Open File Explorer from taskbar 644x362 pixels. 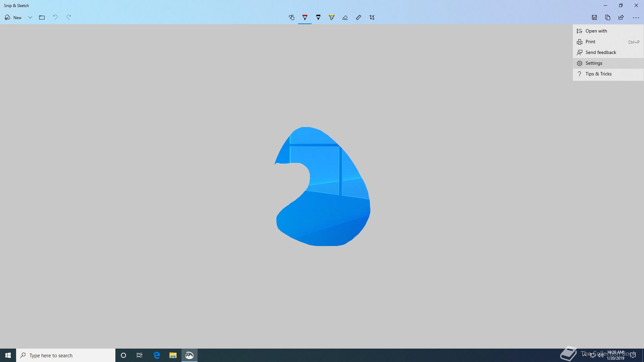173,355
